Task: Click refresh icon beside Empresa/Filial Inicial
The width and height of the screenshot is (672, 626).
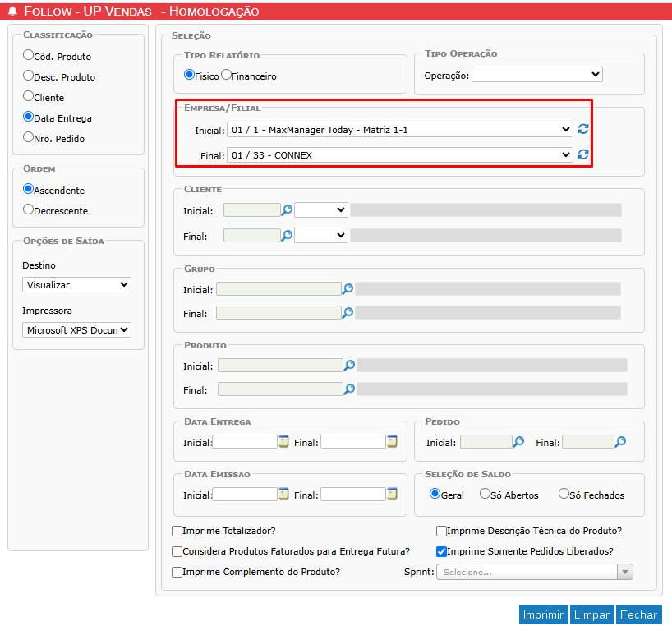Action: click(583, 129)
